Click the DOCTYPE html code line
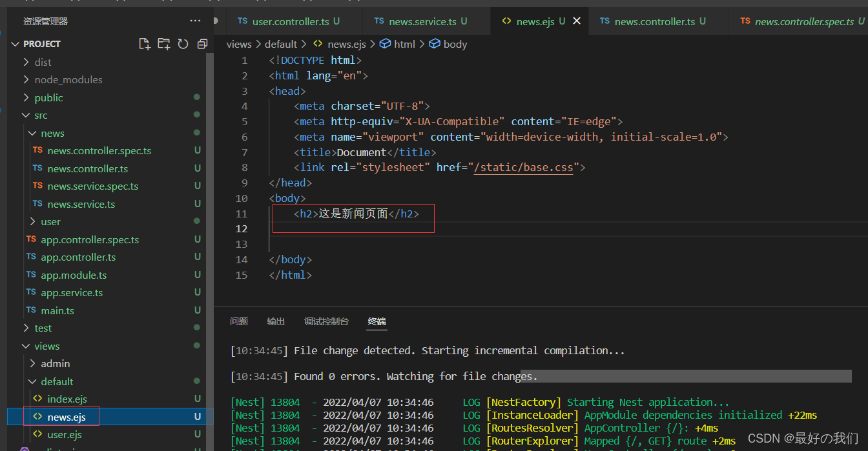 [315, 61]
